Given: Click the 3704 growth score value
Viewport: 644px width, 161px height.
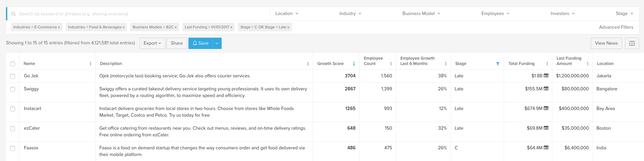Looking at the screenshot, I should (350, 76).
